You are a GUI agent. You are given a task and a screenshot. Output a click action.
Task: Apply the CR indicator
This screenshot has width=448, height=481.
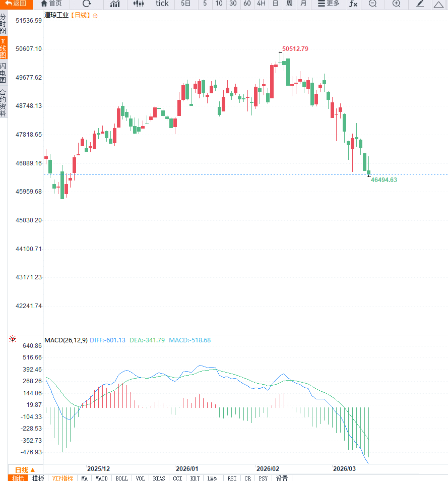pyautogui.click(x=248, y=478)
